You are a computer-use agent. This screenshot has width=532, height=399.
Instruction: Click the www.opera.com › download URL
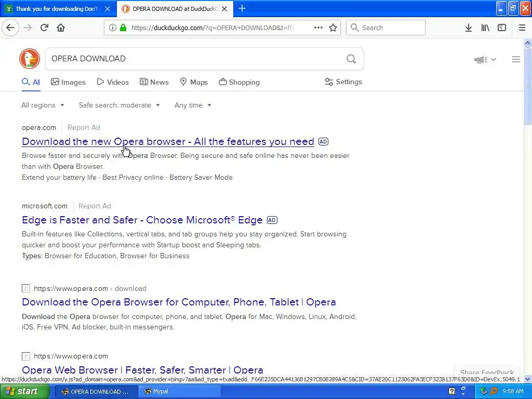90,288
